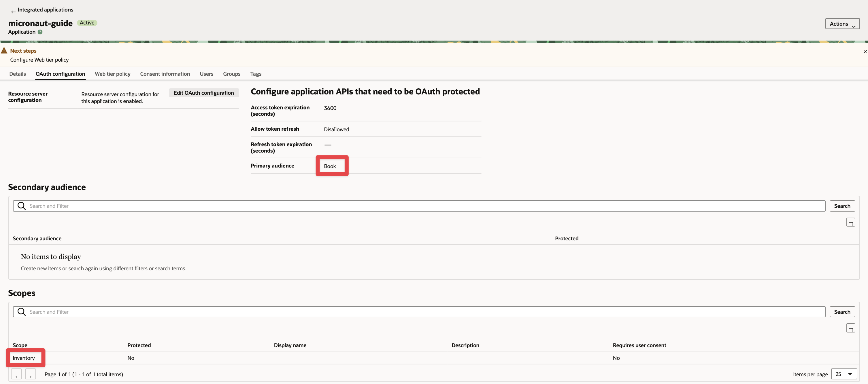Go to previous page of scopes

pos(16,374)
